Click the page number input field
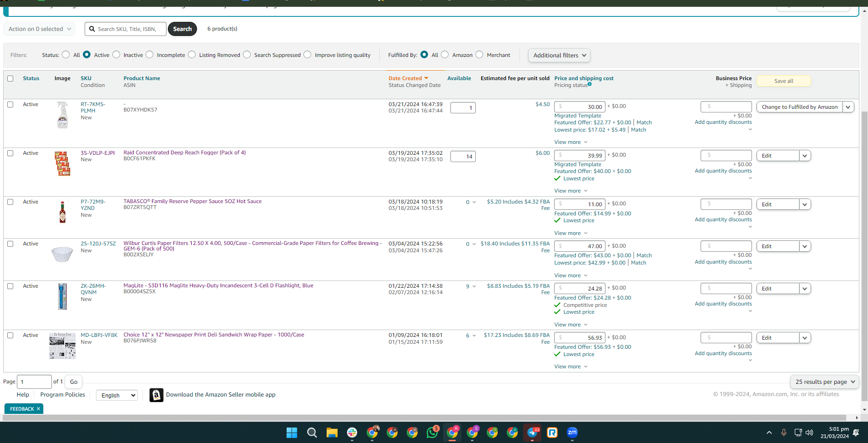The height and width of the screenshot is (443, 868). (x=34, y=382)
